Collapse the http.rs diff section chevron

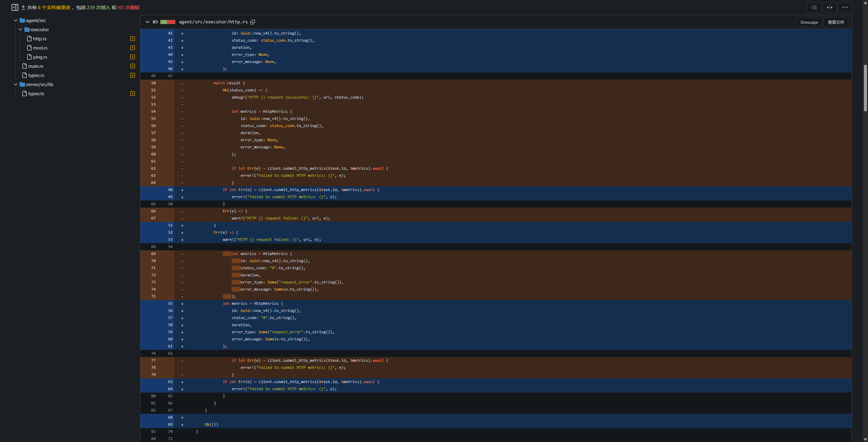[147, 22]
